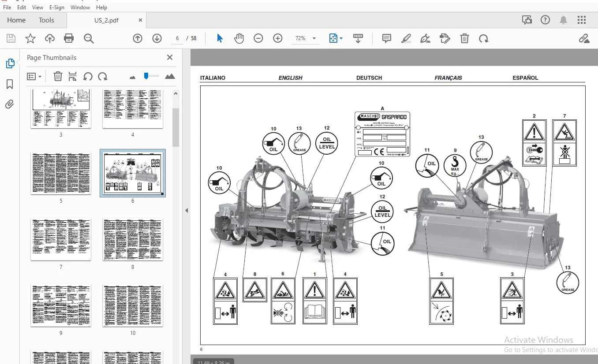
Task: Delete with the toolbar trash icon
Action: pyautogui.click(x=464, y=38)
